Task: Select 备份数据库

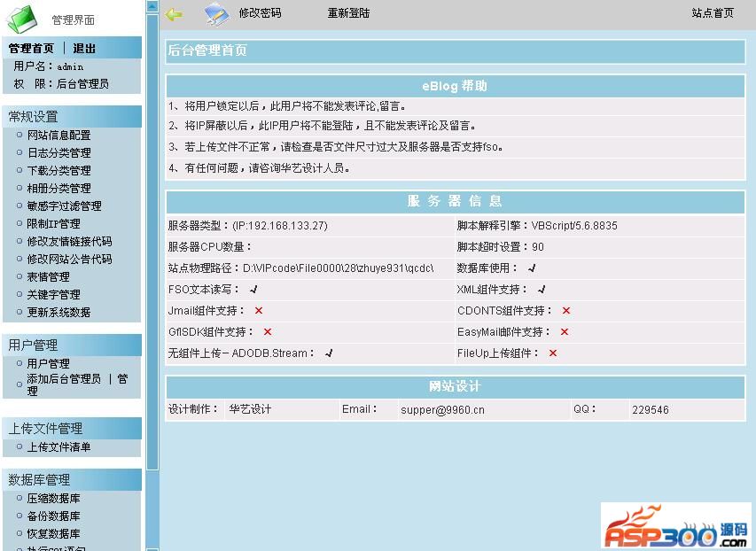Action: coord(53,516)
